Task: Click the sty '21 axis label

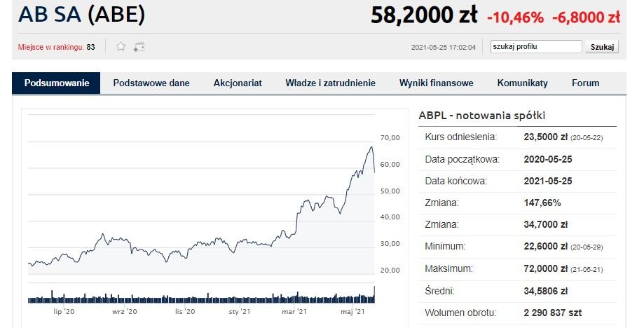Action: coord(240,312)
